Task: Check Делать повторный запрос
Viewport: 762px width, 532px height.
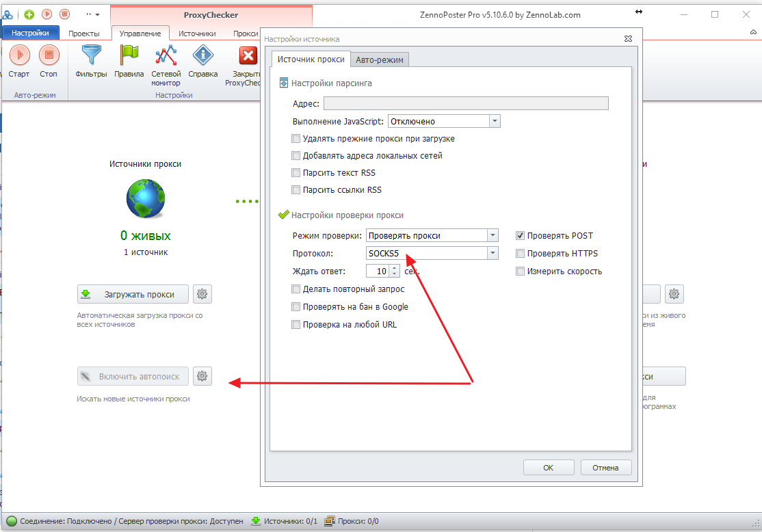Action: click(295, 289)
